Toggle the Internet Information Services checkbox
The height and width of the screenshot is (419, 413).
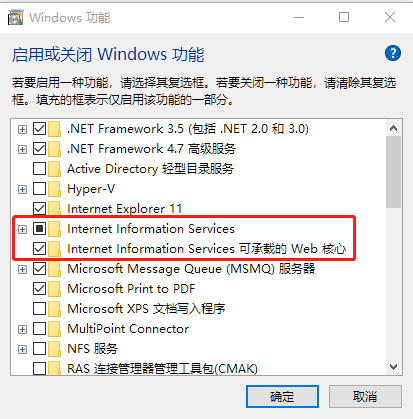39,229
